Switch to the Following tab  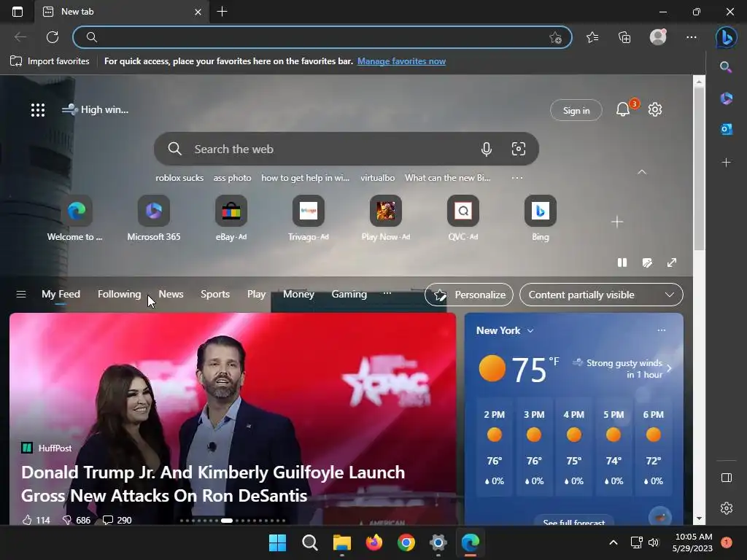pyautogui.click(x=119, y=295)
